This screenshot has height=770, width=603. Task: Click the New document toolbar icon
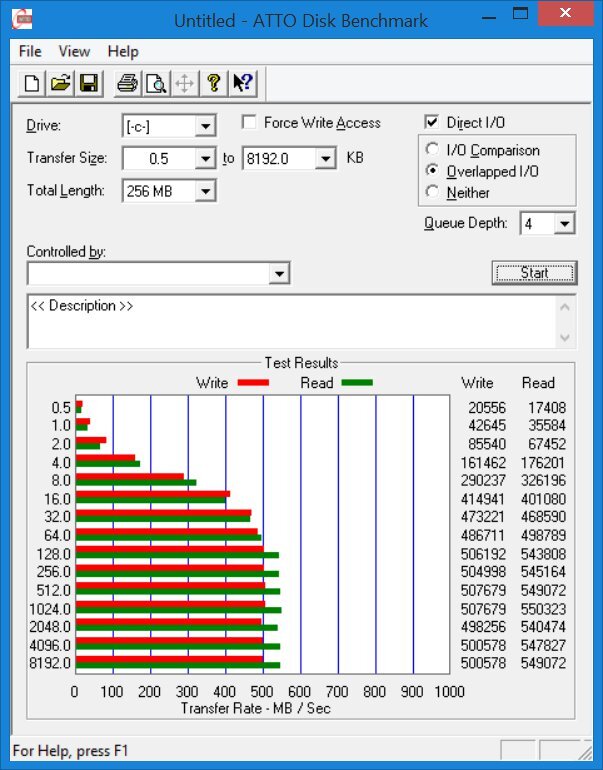pos(32,83)
